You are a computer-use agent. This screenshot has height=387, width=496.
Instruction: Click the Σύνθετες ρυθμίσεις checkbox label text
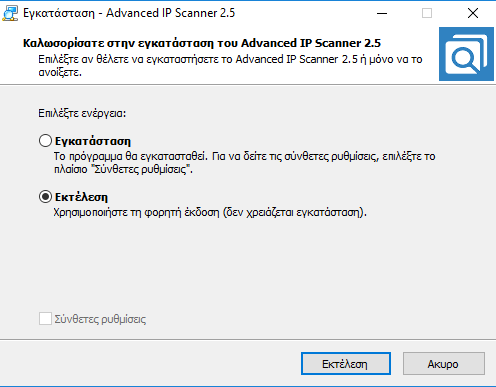point(100,319)
